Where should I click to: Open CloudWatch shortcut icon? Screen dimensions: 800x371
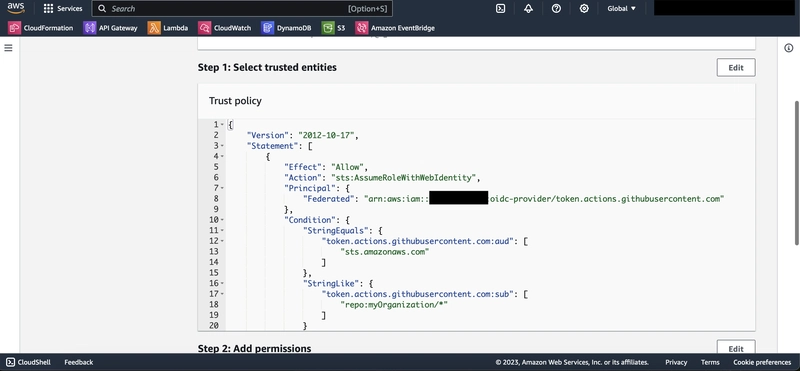pyautogui.click(x=205, y=28)
